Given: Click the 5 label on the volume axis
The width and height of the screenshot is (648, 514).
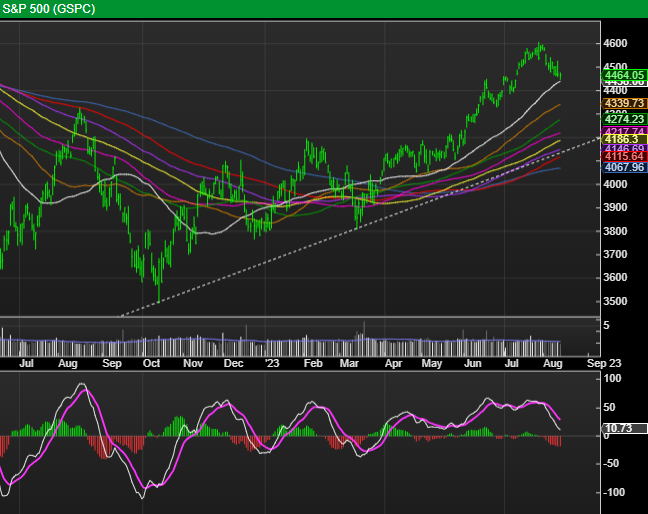Looking at the screenshot, I should (x=606, y=325).
